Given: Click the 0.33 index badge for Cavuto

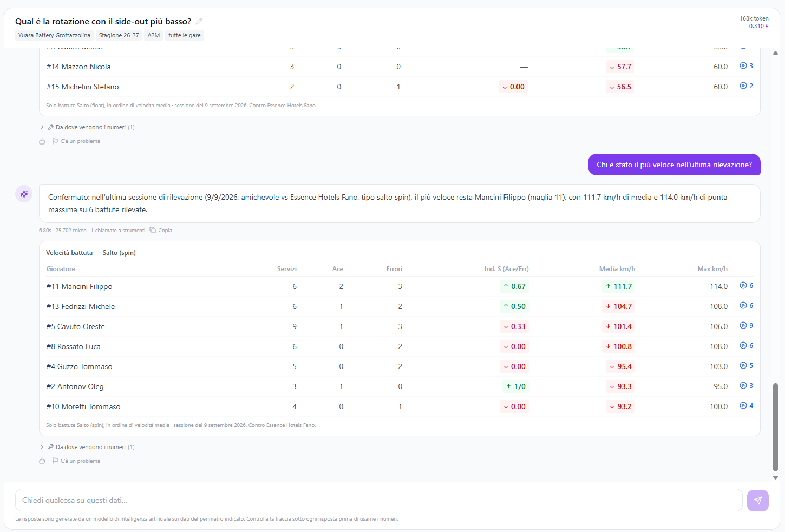Looking at the screenshot, I should (514, 326).
